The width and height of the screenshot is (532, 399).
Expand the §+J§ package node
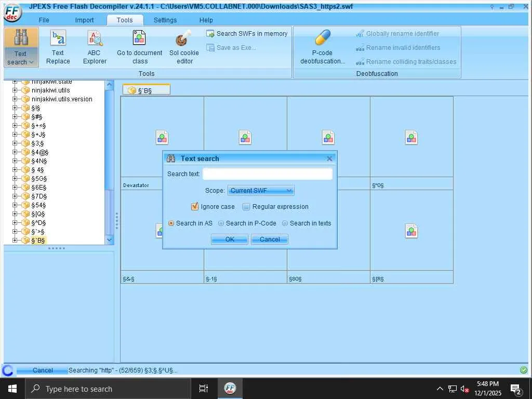[15, 135]
